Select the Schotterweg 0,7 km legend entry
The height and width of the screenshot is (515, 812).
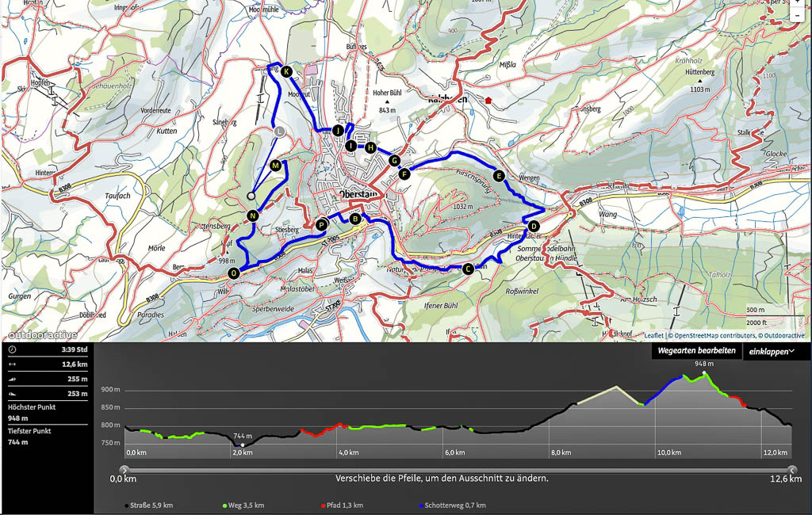(451, 505)
